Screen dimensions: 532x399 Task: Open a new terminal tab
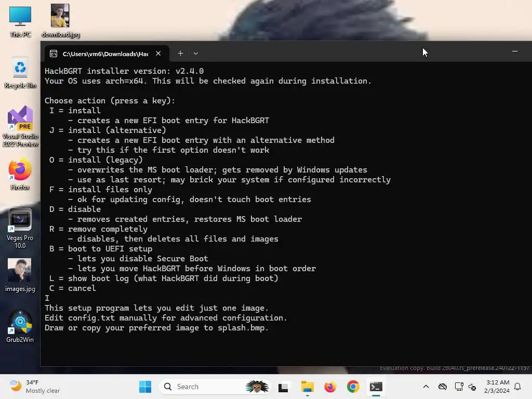180,54
